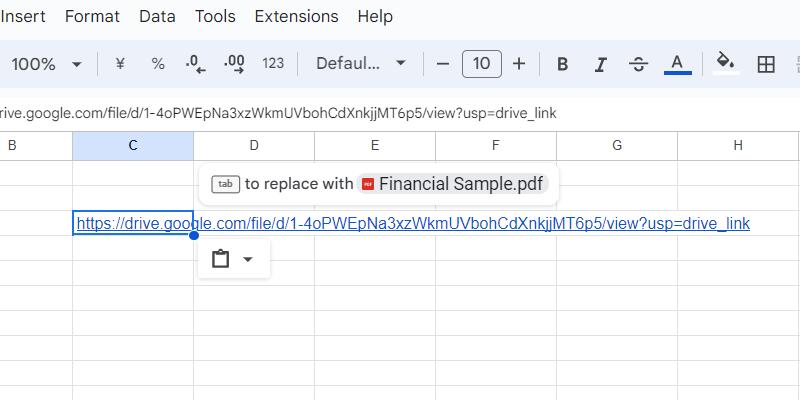Open borders grid icon
Image resolution: width=800 pixels, height=400 pixels.
pos(766,64)
